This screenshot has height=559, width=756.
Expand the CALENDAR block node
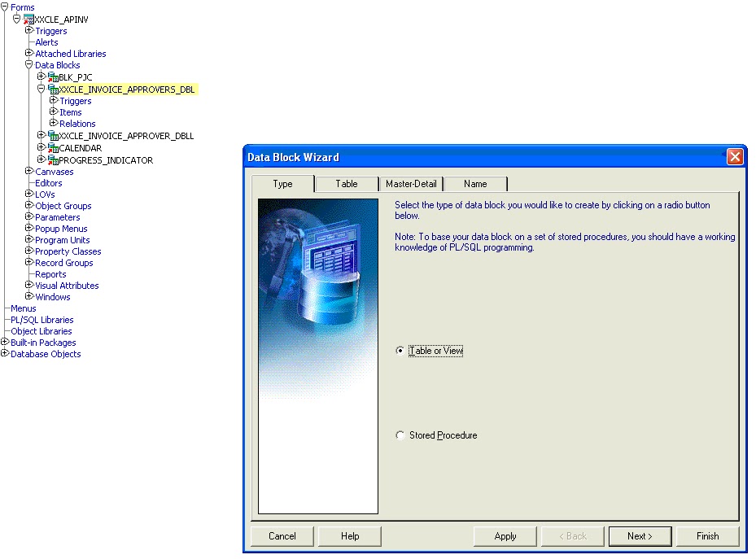pyautogui.click(x=42, y=147)
